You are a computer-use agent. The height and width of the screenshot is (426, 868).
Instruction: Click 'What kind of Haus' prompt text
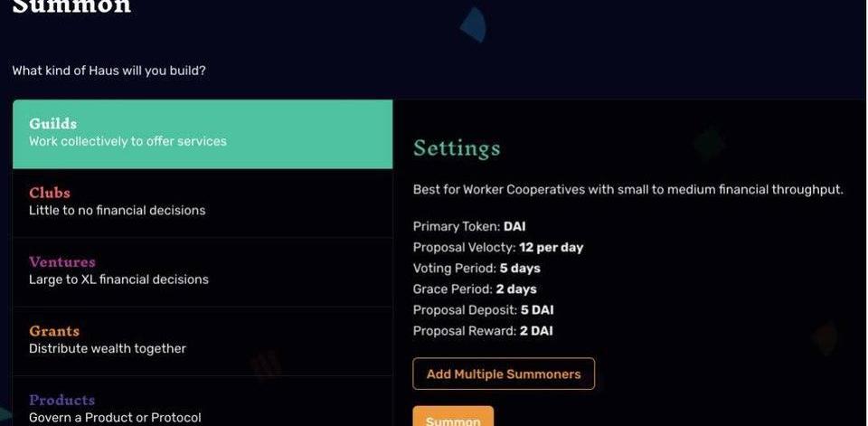pos(108,71)
